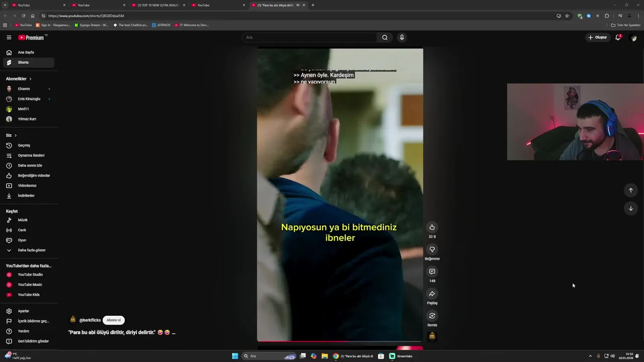Expand the Siz section chevron
Image resolution: width=644 pixels, height=362 pixels.
point(16,135)
